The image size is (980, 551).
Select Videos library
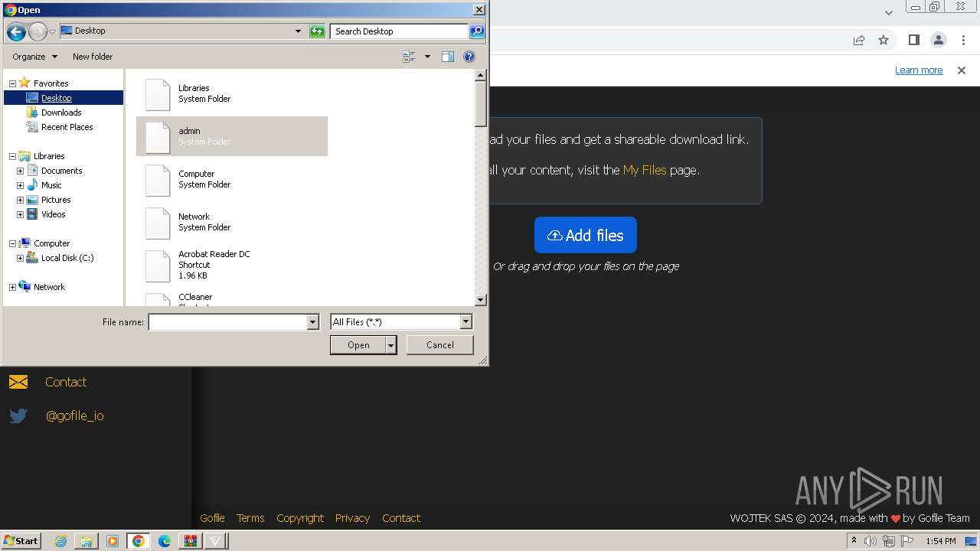point(54,214)
